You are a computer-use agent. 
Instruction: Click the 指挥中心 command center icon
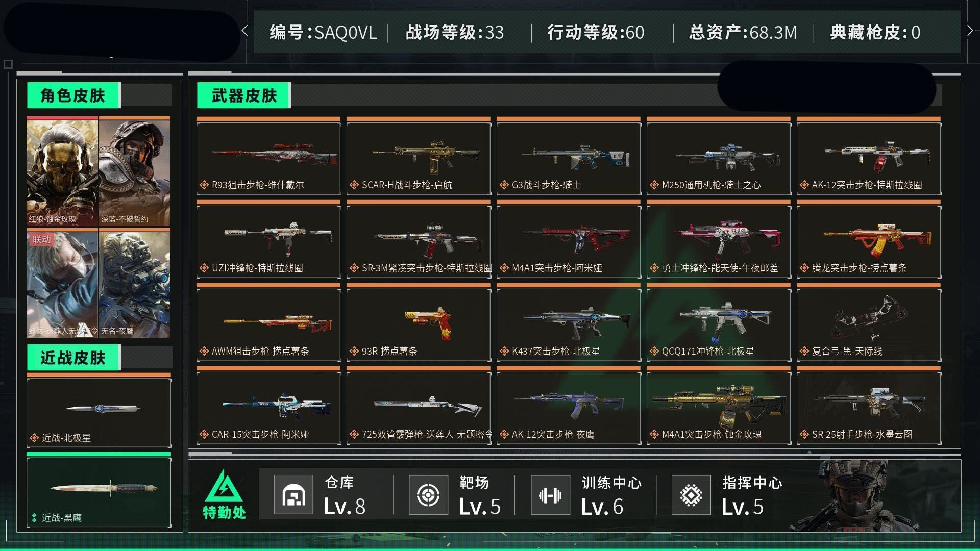coord(691,494)
